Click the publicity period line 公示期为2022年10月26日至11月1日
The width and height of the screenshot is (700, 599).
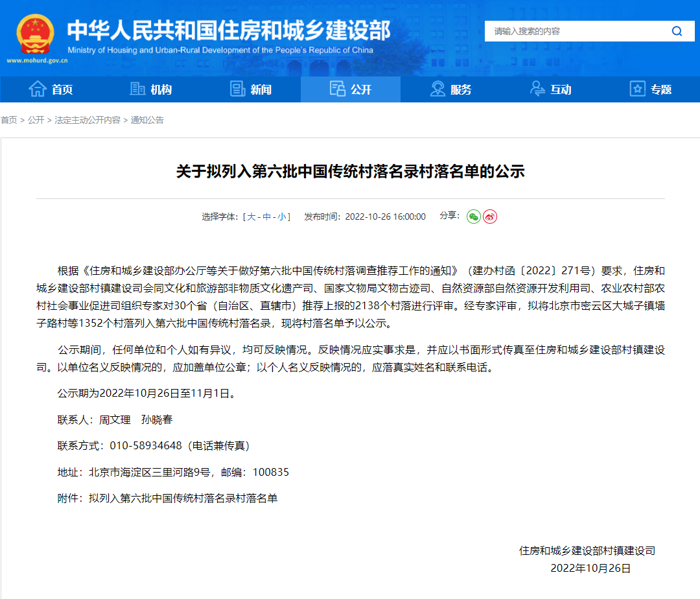pyautogui.click(x=146, y=393)
